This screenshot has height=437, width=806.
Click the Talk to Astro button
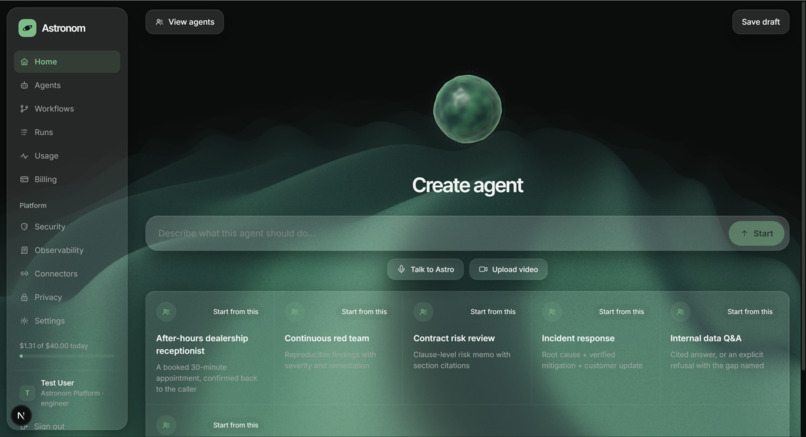425,269
